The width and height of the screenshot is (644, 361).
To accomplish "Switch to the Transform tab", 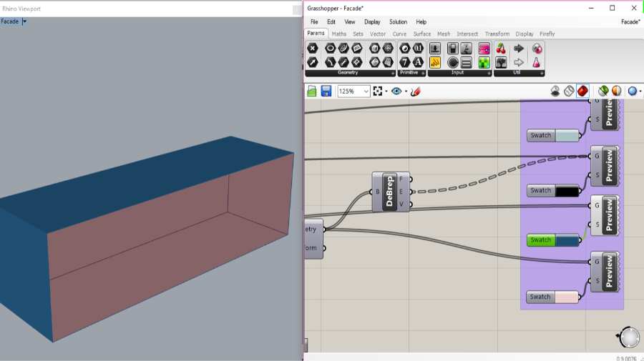I will point(497,34).
